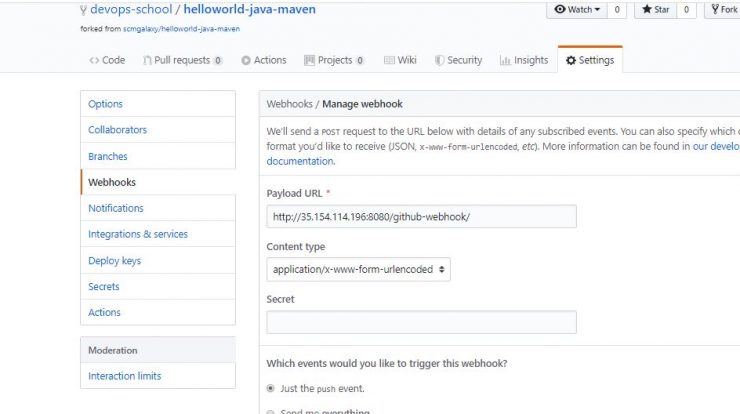740x414 pixels.
Task: Click the devops-school owner link
Action: [131, 9]
